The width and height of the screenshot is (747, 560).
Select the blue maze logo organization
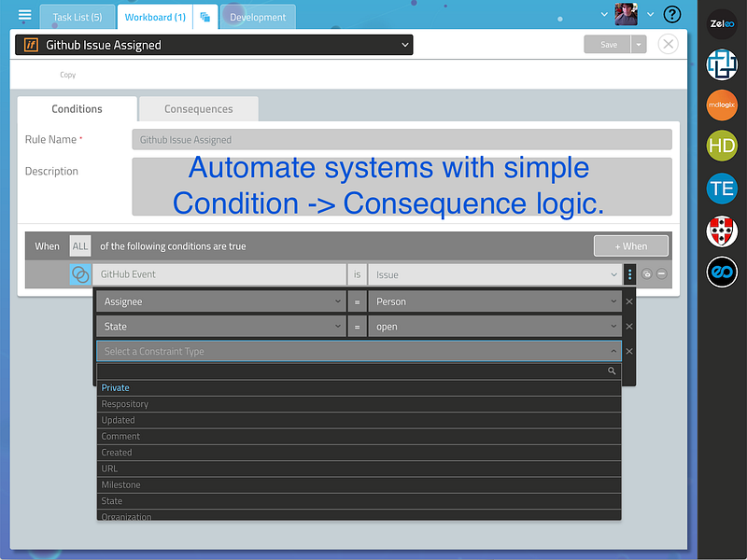tap(722, 64)
